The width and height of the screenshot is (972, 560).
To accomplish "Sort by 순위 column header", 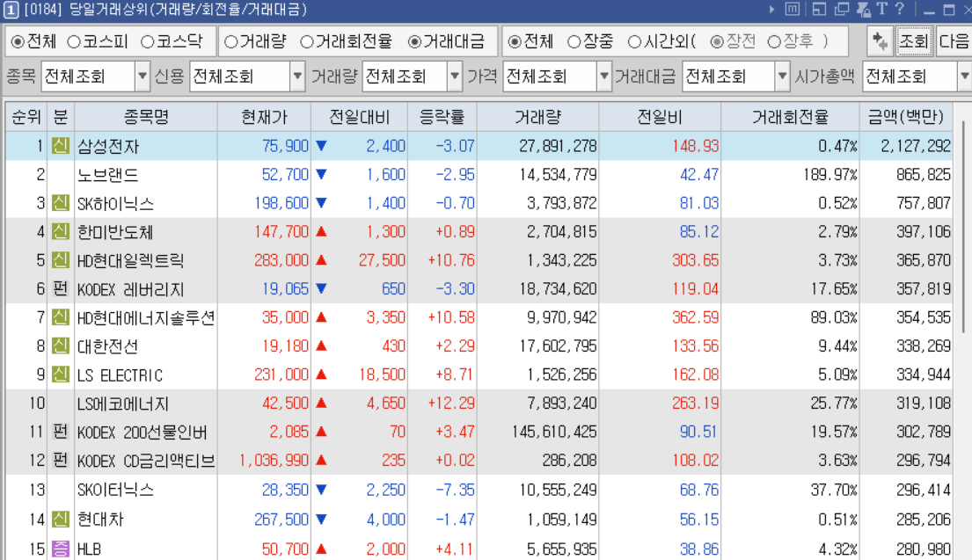I will tap(26, 116).
